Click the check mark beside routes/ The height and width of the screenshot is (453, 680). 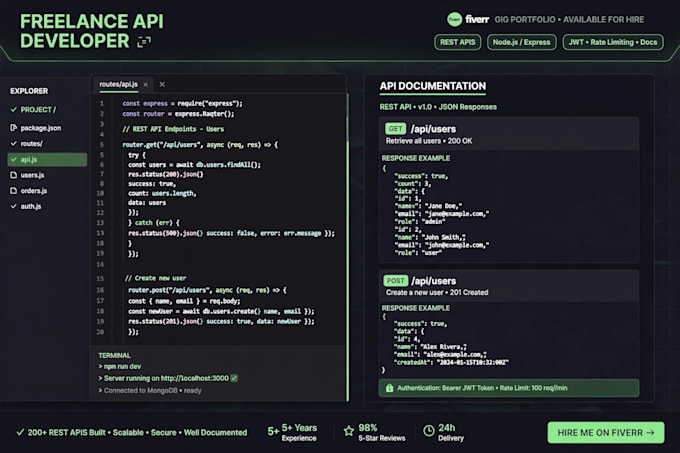pyautogui.click(x=13, y=143)
